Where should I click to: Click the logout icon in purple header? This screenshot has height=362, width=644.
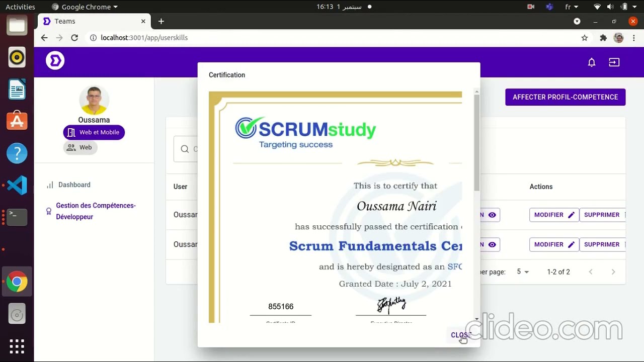[614, 62]
